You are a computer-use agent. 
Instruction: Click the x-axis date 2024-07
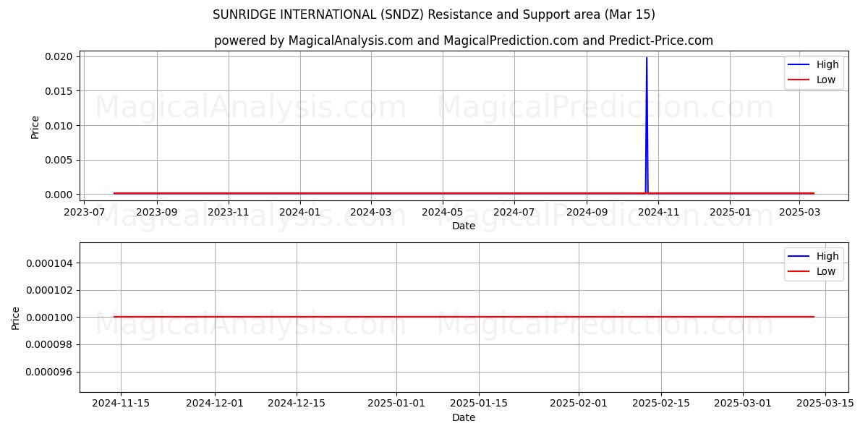pyautogui.click(x=514, y=213)
